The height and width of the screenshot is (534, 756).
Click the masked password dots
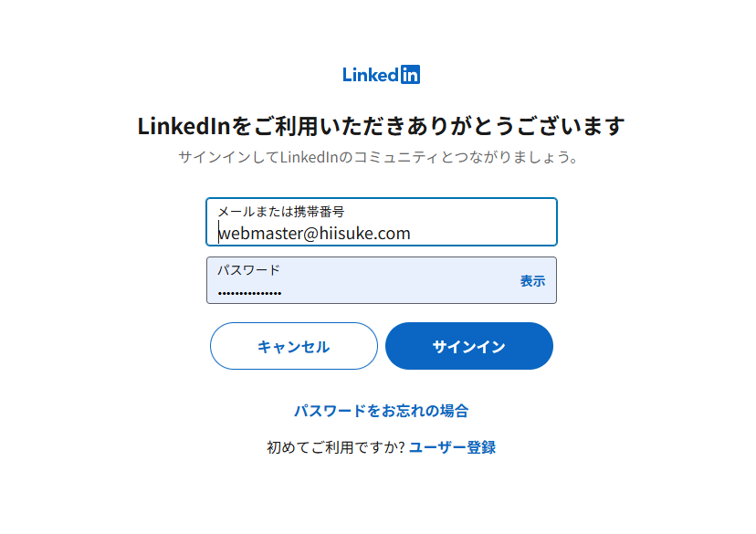pyautogui.click(x=249, y=293)
